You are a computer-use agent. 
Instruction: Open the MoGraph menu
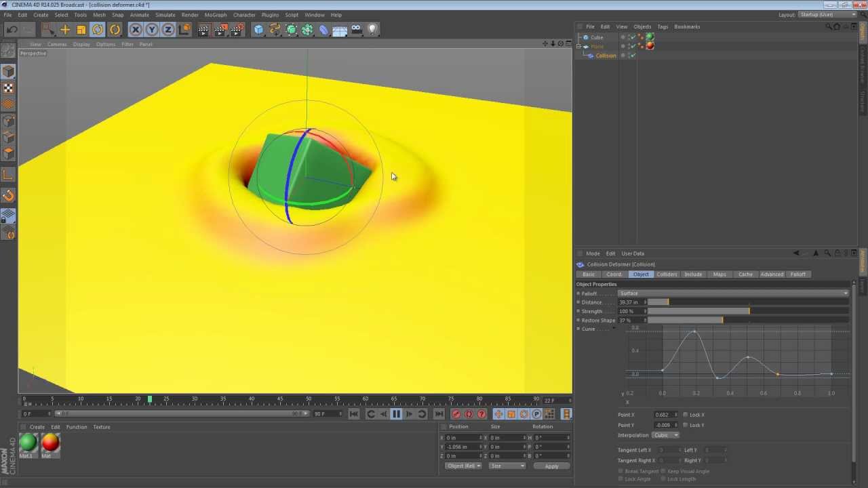pyautogui.click(x=216, y=15)
